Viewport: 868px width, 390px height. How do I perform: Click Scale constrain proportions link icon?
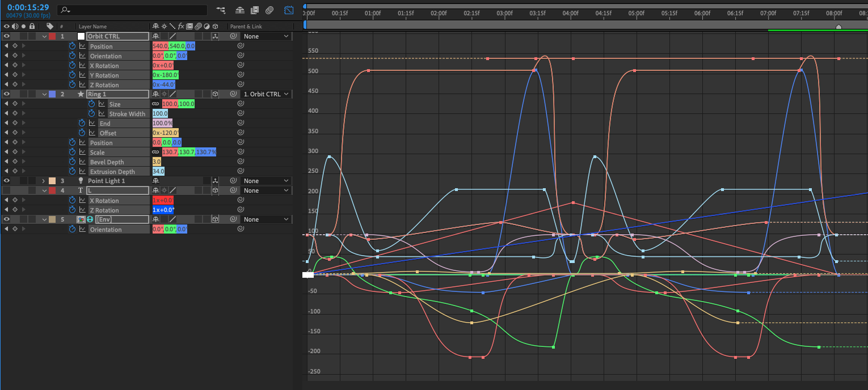155,152
